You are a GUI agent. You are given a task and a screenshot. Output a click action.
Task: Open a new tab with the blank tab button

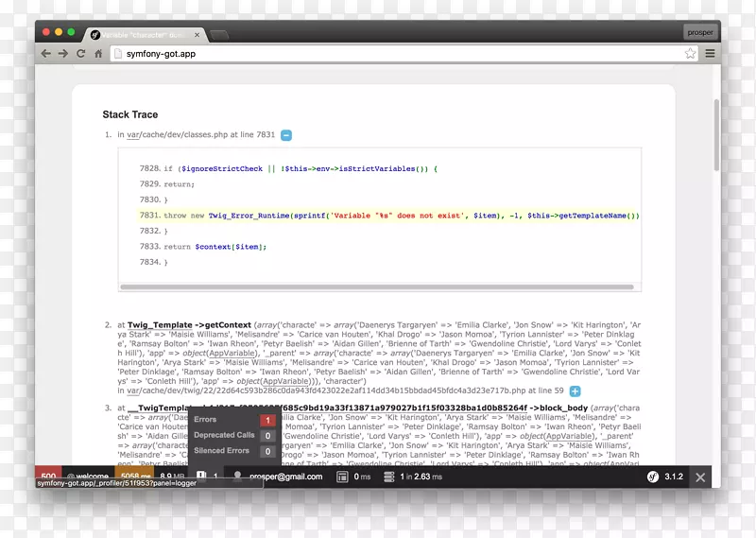(219, 35)
